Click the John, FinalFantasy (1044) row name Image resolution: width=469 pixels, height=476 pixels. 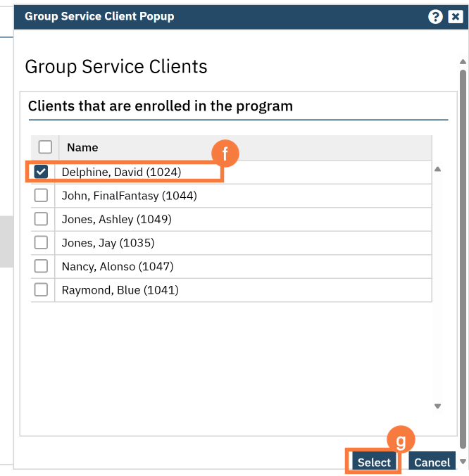tap(129, 196)
